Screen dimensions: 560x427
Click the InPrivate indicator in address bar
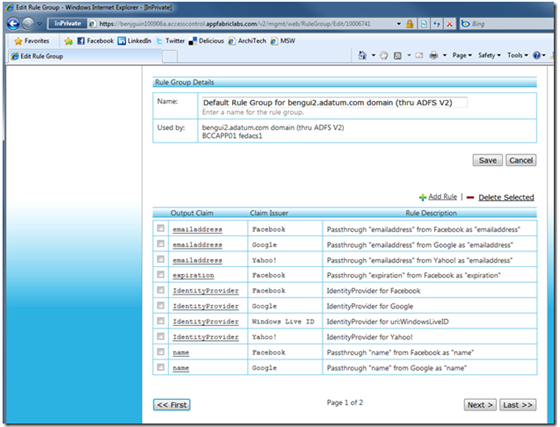[x=68, y=24]
